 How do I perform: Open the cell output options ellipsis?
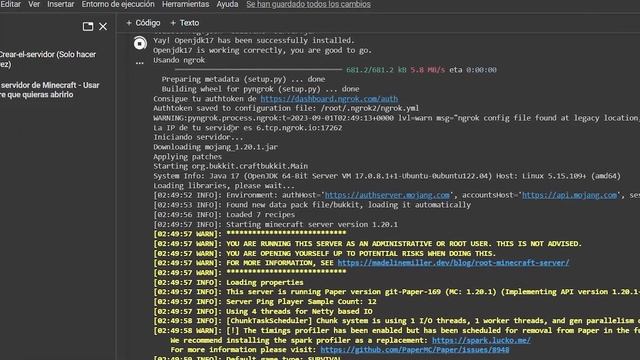140,63
